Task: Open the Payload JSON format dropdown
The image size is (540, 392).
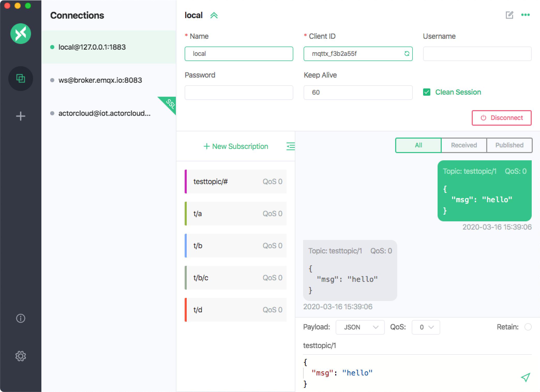Action: pos(360,327)
